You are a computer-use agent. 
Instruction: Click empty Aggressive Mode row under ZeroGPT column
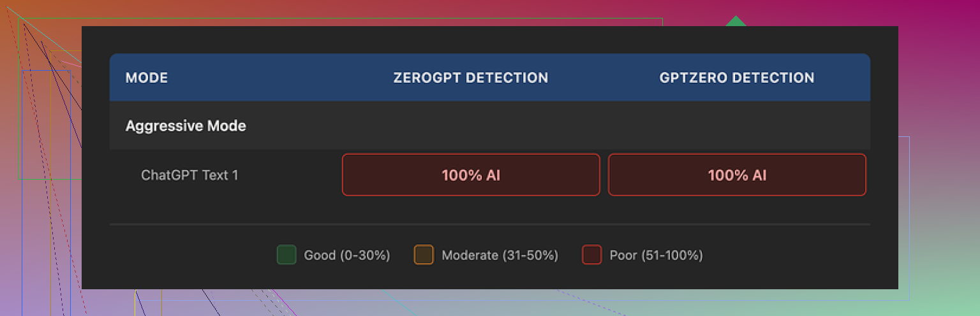pyautogui.click(x=471, y=126)
